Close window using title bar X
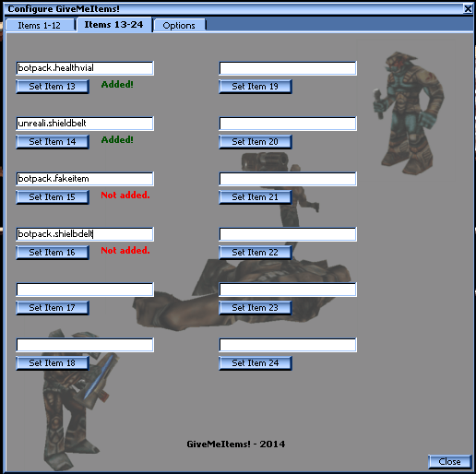This screenshot has width=476, height=474. 468,9
